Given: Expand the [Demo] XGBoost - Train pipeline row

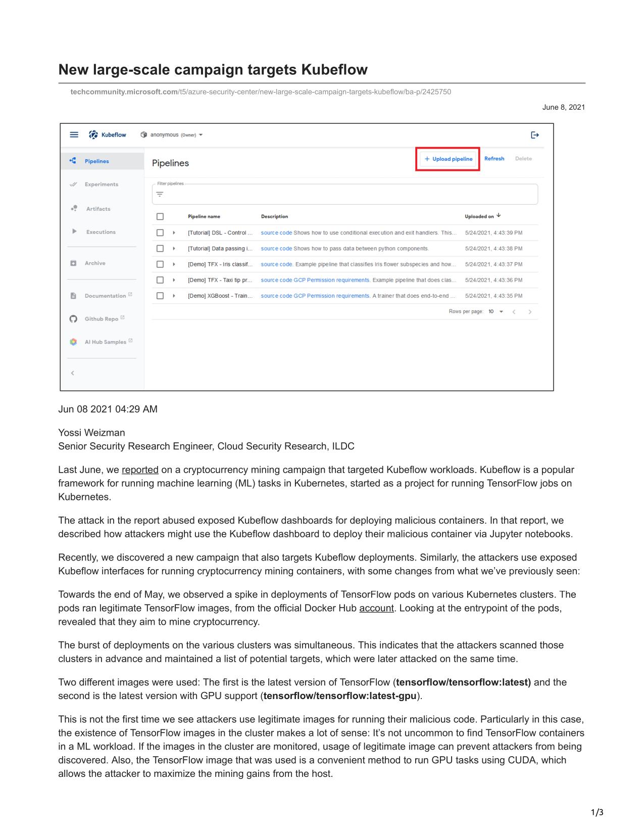Looking at the screenshot, I should [x=174, y=296].
